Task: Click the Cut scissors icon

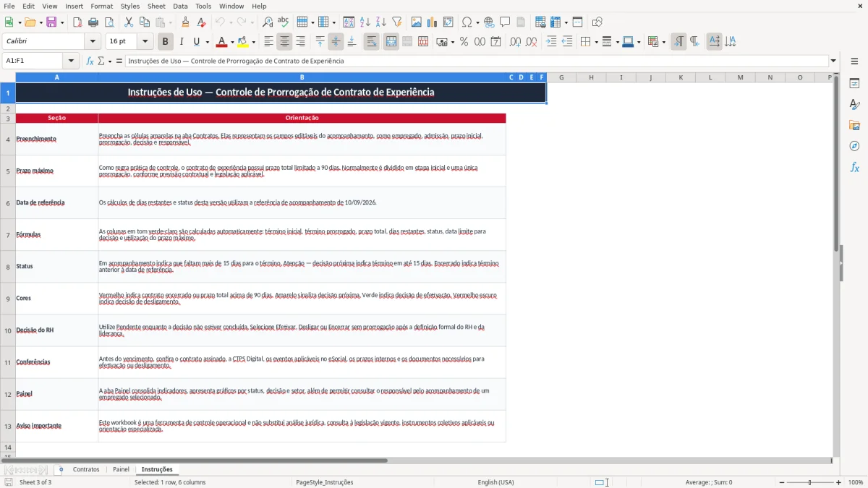Action: (x=128, y=22)
